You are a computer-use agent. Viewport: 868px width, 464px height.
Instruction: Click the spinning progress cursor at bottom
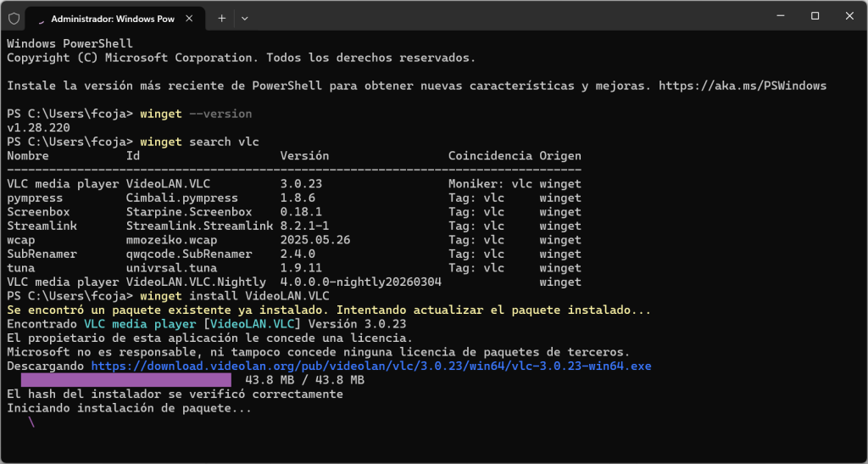pyautogui.click(x=32, y=422)
